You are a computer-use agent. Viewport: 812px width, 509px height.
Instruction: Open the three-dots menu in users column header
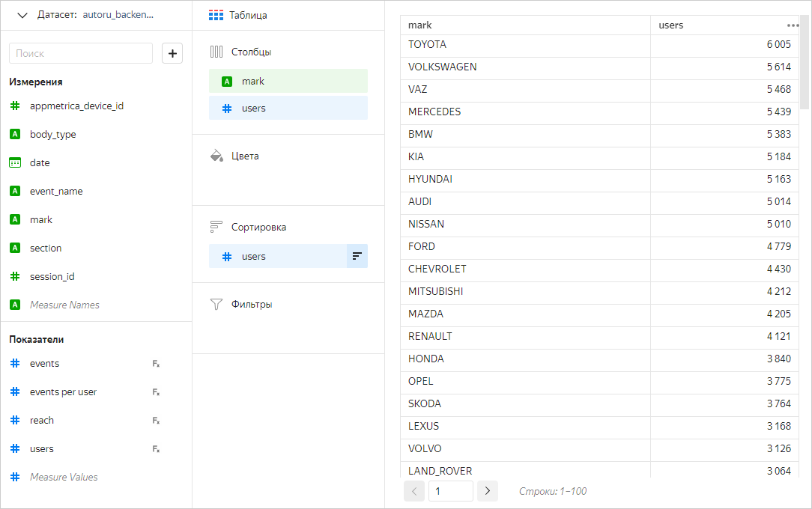click(793, 25)
